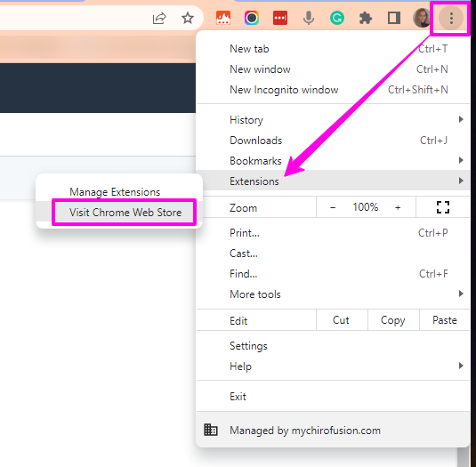Open the red password dots extension
Viewport: 476px width, 467px height.
click(x=280, y=18)
